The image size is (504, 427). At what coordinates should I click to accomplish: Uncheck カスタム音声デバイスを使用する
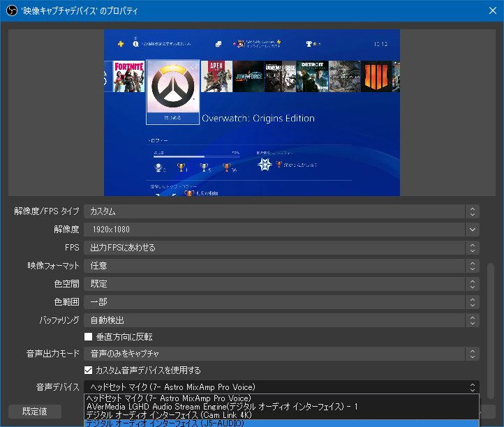89,370
